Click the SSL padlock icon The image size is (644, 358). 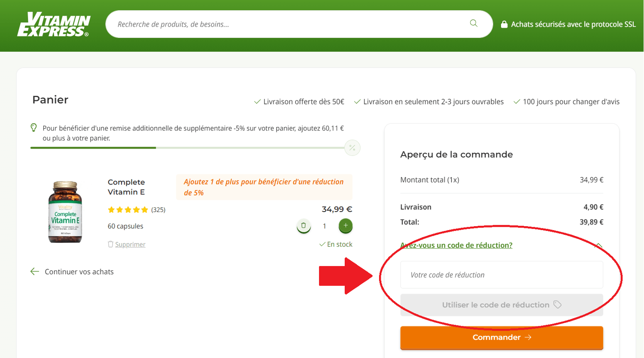[x=504, y=24]
